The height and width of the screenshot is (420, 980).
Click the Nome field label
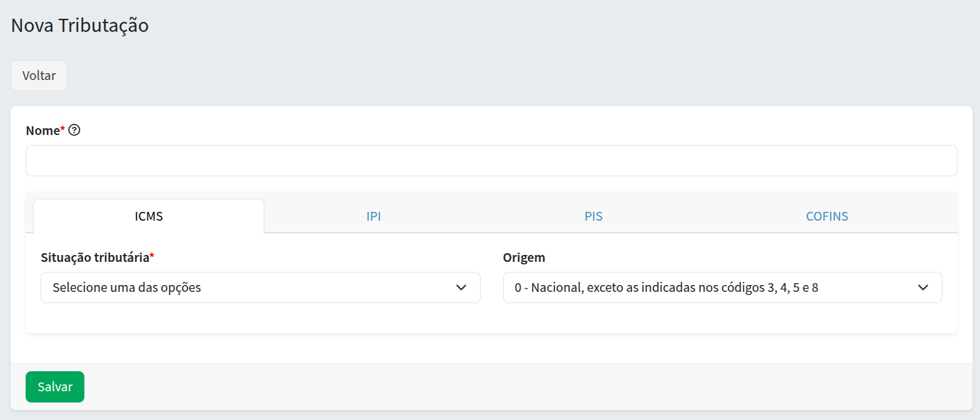(x=42, y=131)
